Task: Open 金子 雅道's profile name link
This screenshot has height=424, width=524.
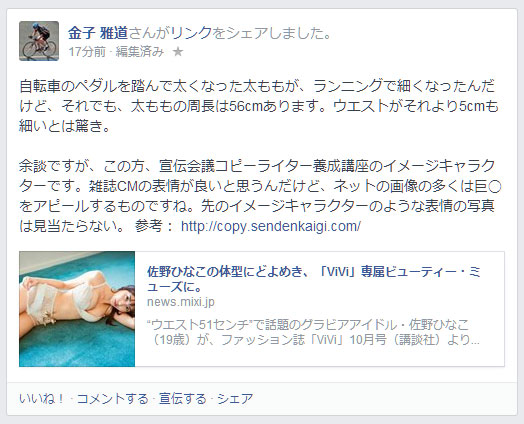Action: (98, 33)
